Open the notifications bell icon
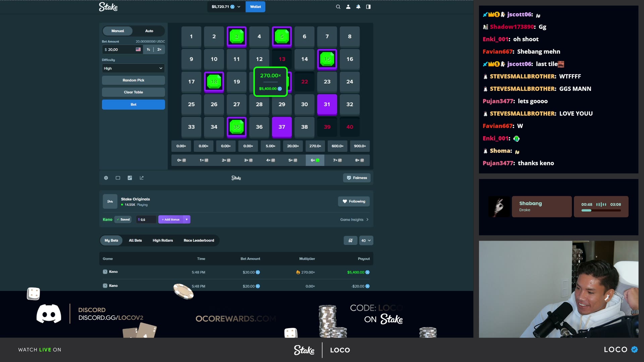 tap(358, 7)
